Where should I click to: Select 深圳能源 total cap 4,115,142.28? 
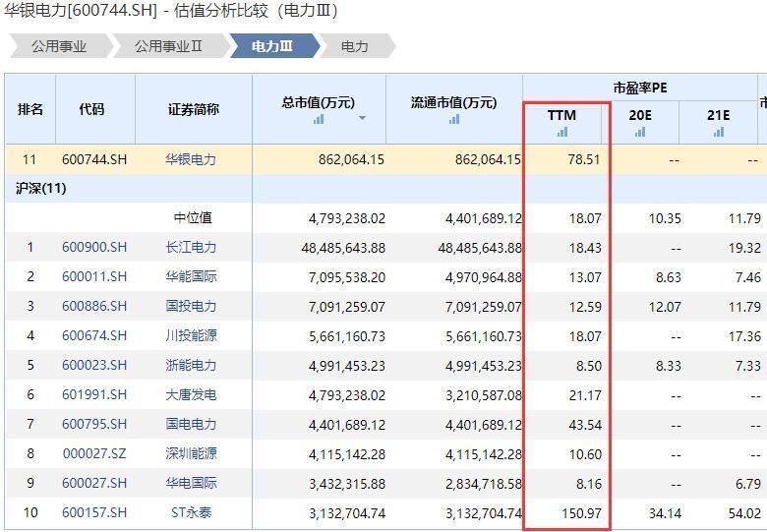point(347,454)
